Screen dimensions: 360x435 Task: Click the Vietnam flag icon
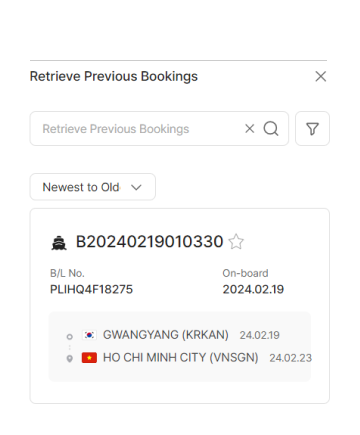click(89, 358)
